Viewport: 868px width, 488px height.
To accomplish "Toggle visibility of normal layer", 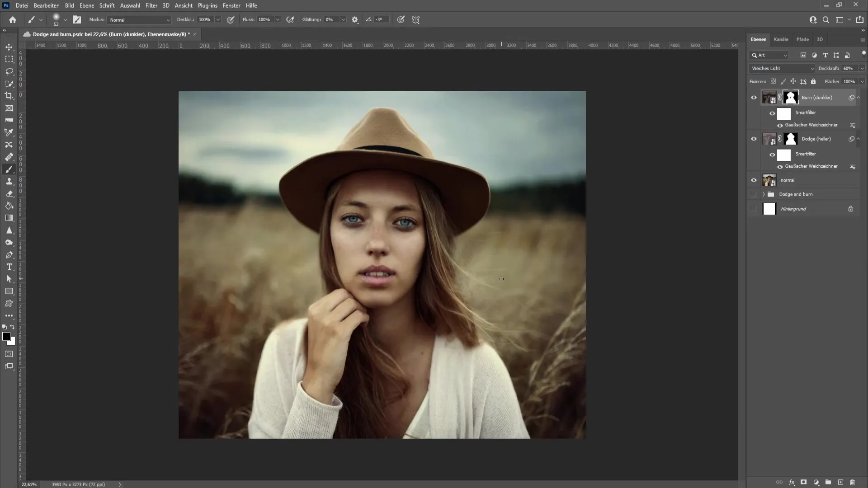I will 754,180.
